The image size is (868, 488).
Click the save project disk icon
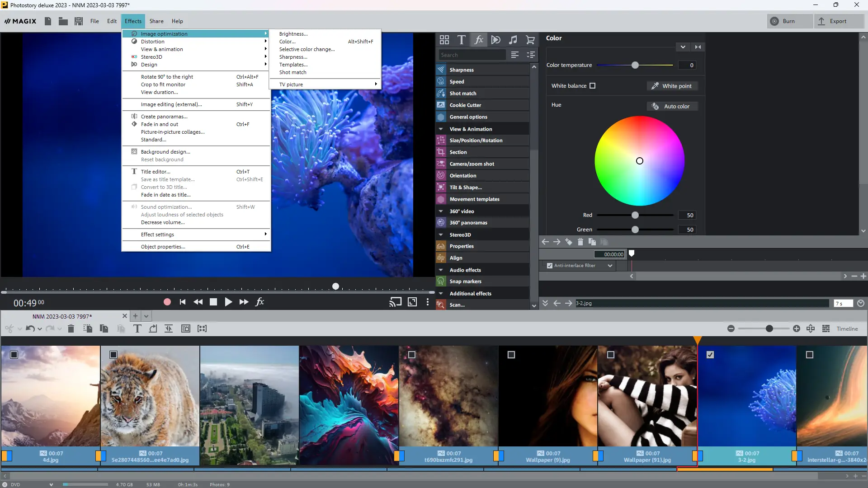pyautogui.click(x=79, y=21)
